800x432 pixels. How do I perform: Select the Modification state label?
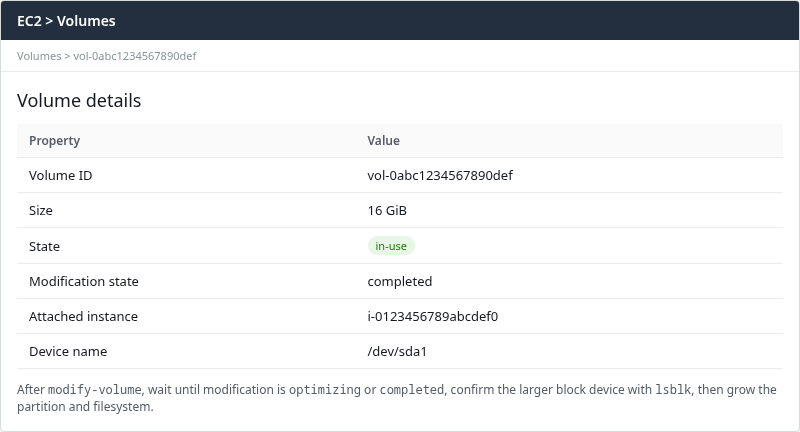click(x=84, y=282)
